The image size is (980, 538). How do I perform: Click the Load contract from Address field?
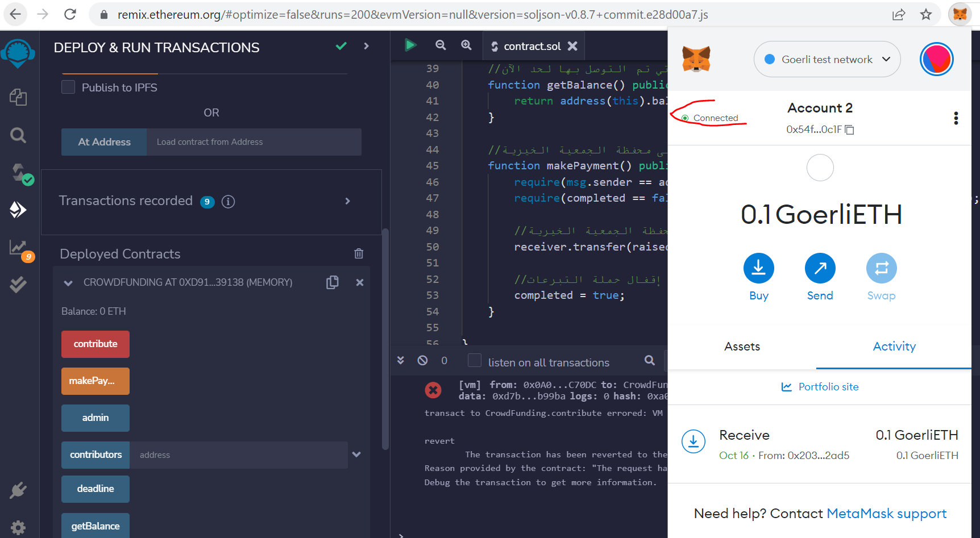254,142
